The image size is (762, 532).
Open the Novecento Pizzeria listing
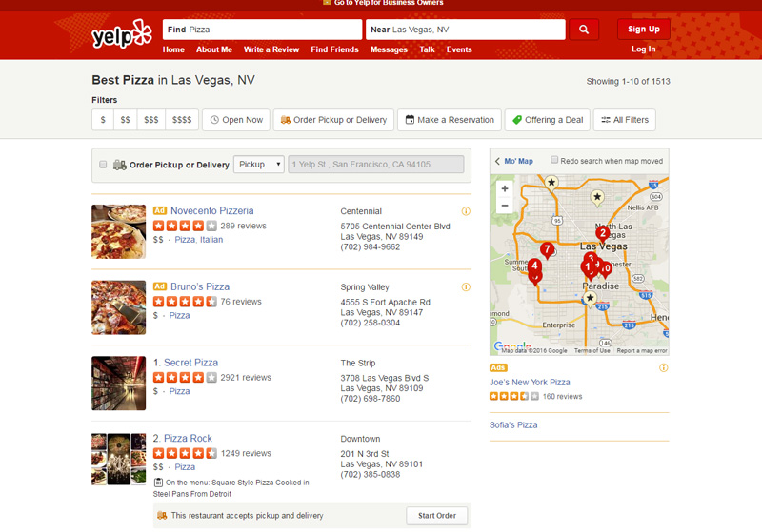(x=211, y=210)
